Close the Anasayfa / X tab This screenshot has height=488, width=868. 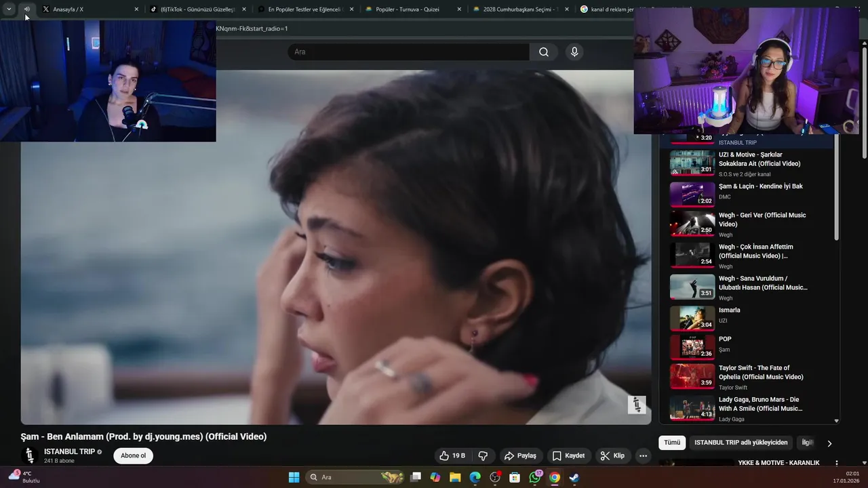point(136,9)
